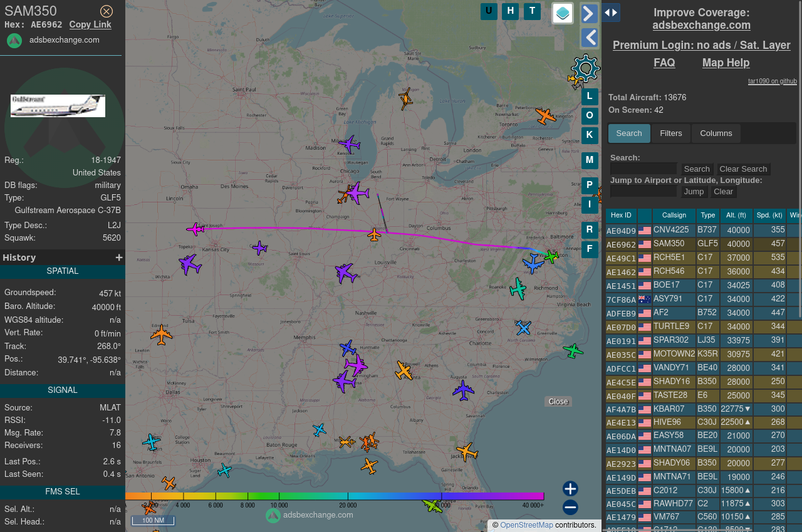
Task: Sort table by Spd. (kt) column
Action: 769,216
